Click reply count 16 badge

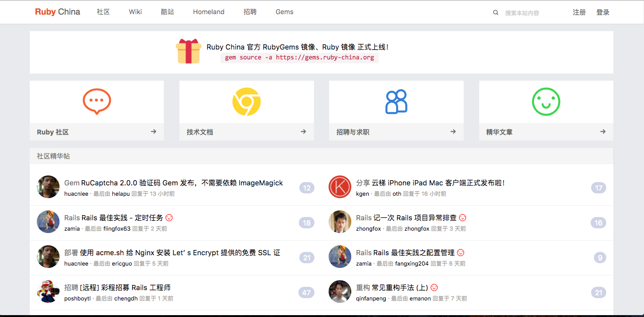[598, 223]
